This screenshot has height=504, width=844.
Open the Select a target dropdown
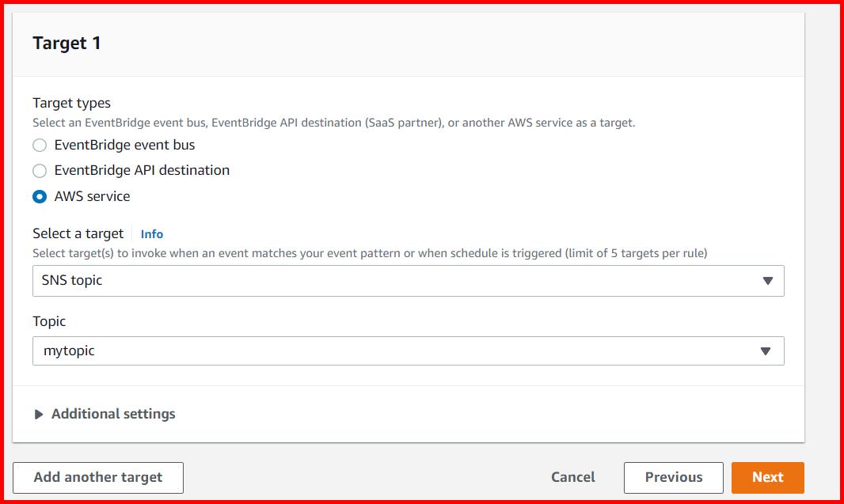tap(408, 281)
